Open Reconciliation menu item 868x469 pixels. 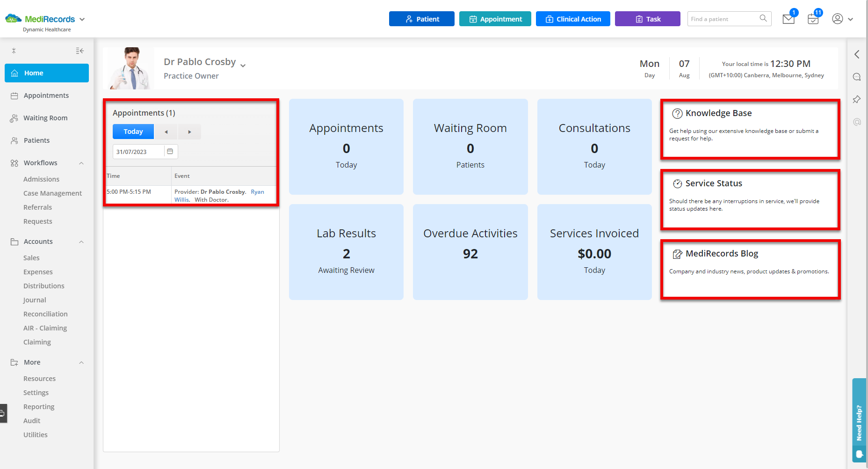click(x=45, y=314)
